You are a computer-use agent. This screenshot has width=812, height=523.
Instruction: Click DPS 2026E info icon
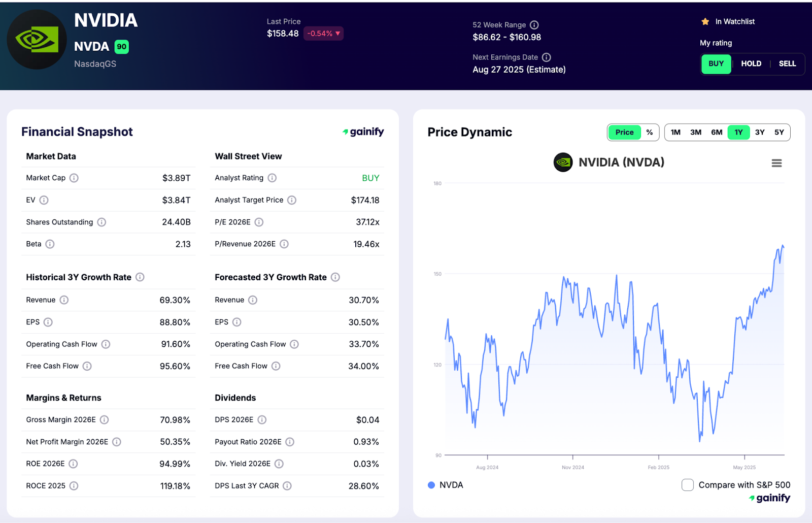pyautogui.click(x=262, y=420)
